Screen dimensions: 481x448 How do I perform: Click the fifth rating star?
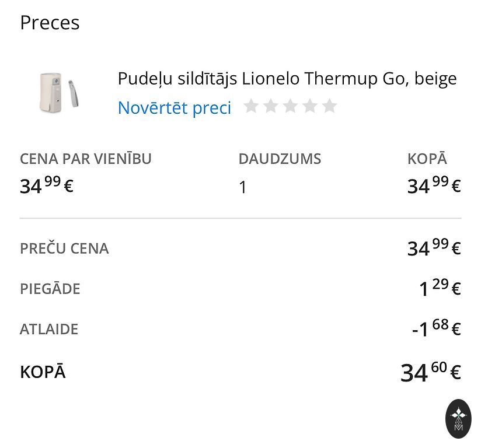click(x=330, y=106)
